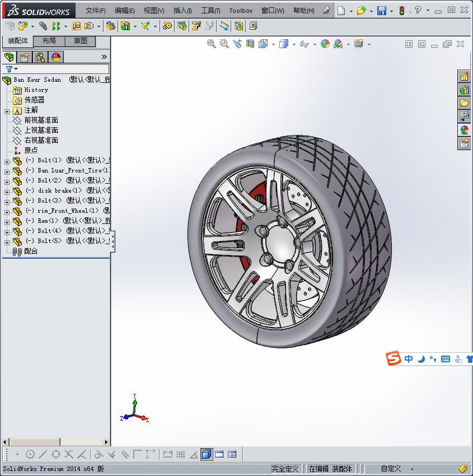Select the 原点 origin item in tree
This screenshot has width=473, height=476.
point(31,150)
